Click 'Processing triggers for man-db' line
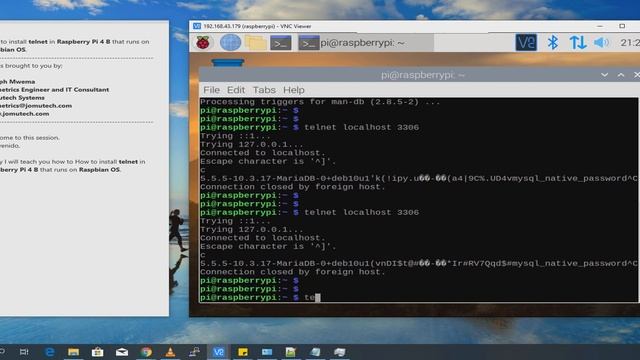Image resolution: width=640 pixels, height=360 pixels. pos(320,102)
